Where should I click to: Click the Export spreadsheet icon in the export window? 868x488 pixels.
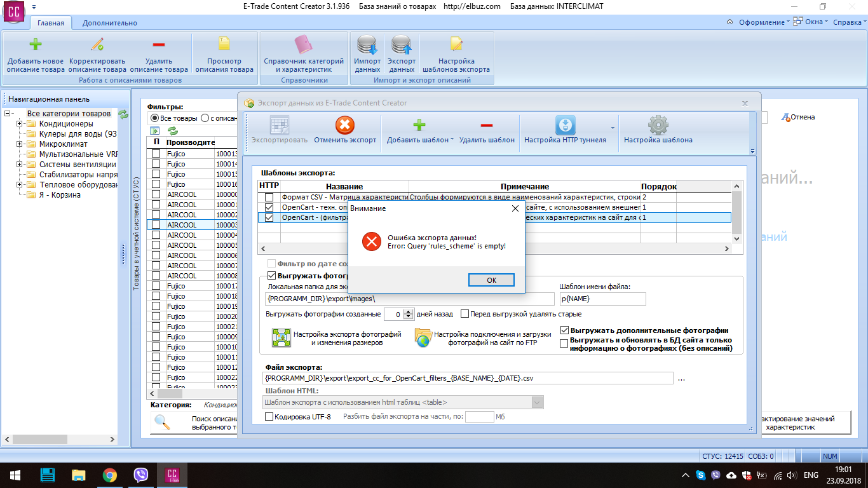pyautogui.click(x=280, y=125)
